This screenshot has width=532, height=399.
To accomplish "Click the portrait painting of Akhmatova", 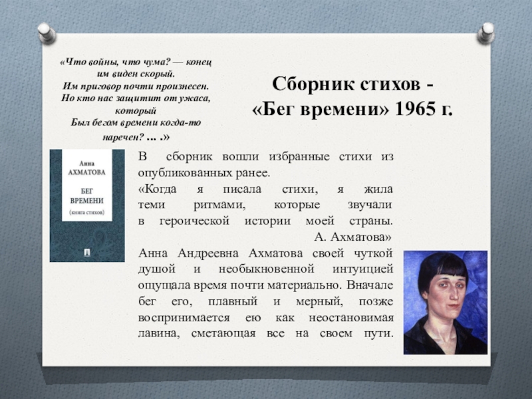I will click(x=446, y=303).
